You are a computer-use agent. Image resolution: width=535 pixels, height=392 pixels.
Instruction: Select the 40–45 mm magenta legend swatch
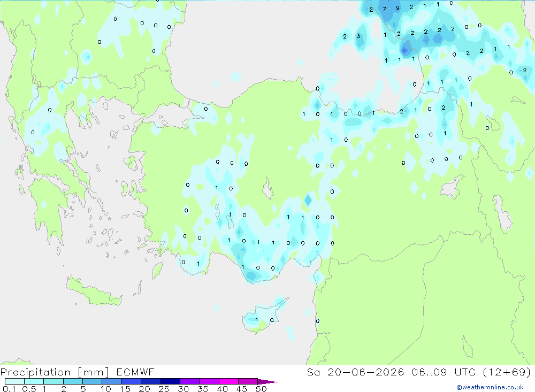pyautogui.click(x=228, y=381)
